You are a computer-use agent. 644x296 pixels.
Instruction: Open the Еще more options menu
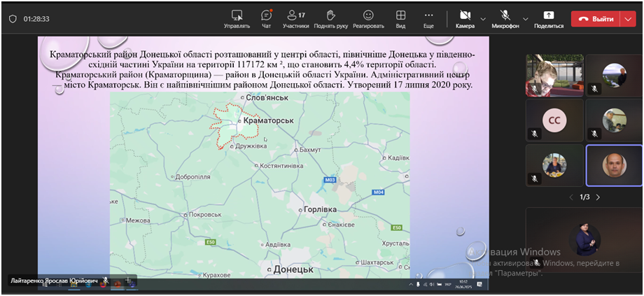click(x=428, y=19)
